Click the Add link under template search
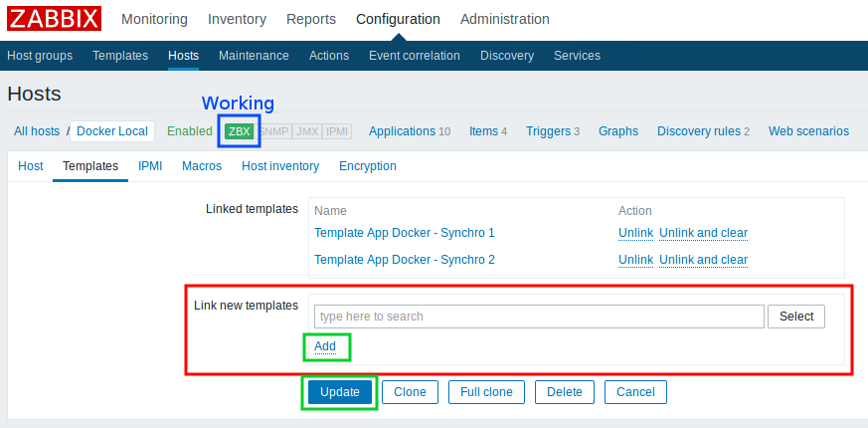The width and height of the screenshot is (868, 428). pos(325,346)
